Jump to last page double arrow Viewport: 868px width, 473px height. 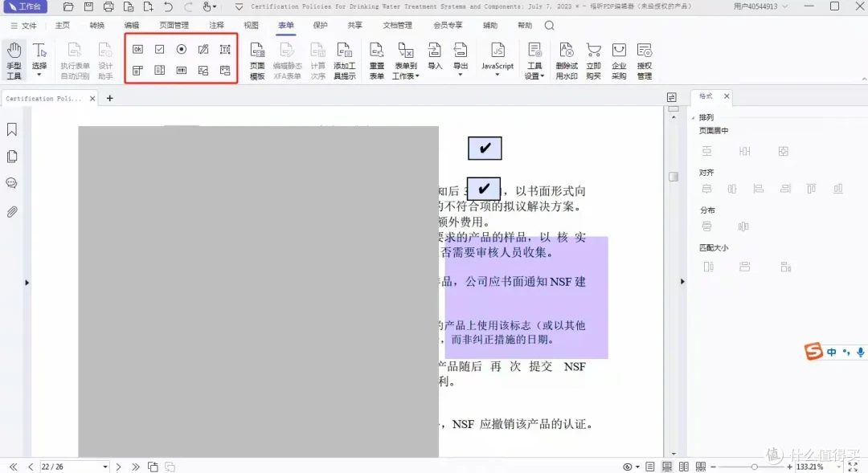tap(136, 467)
